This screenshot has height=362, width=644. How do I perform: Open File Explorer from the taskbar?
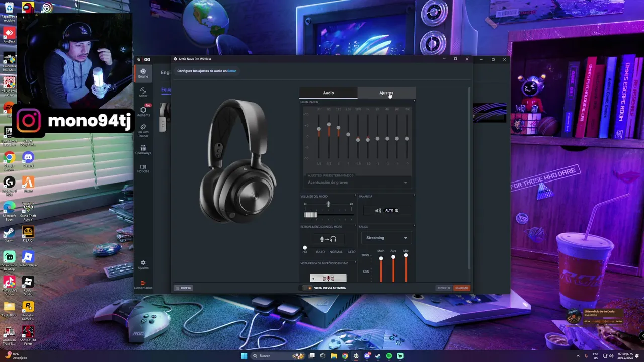(334, 356)
